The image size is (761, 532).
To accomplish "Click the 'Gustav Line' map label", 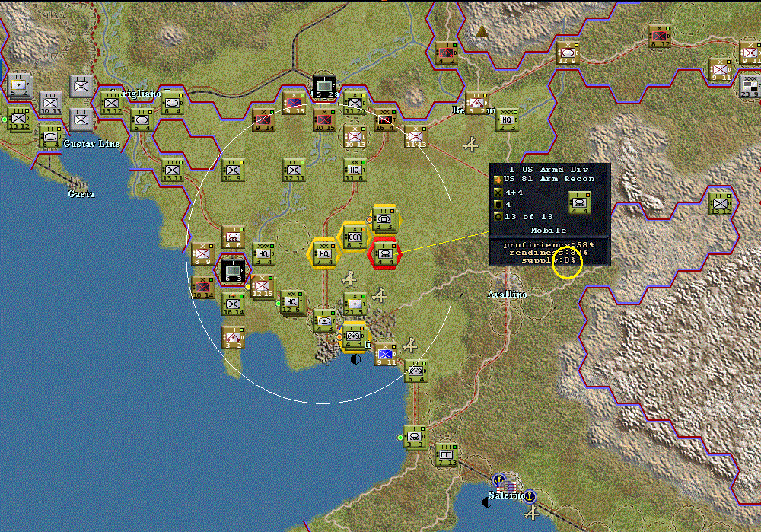I will pyautogui.click(x=92, y=143).
